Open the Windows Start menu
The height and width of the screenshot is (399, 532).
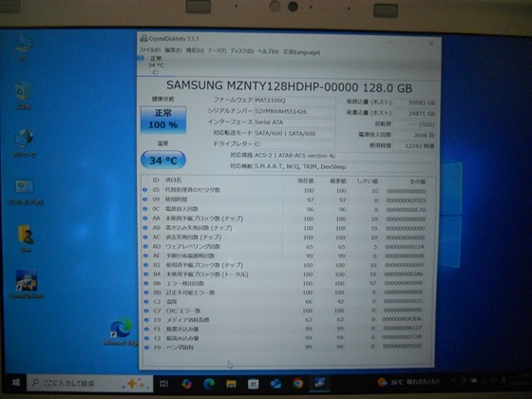tap(15, 383)
